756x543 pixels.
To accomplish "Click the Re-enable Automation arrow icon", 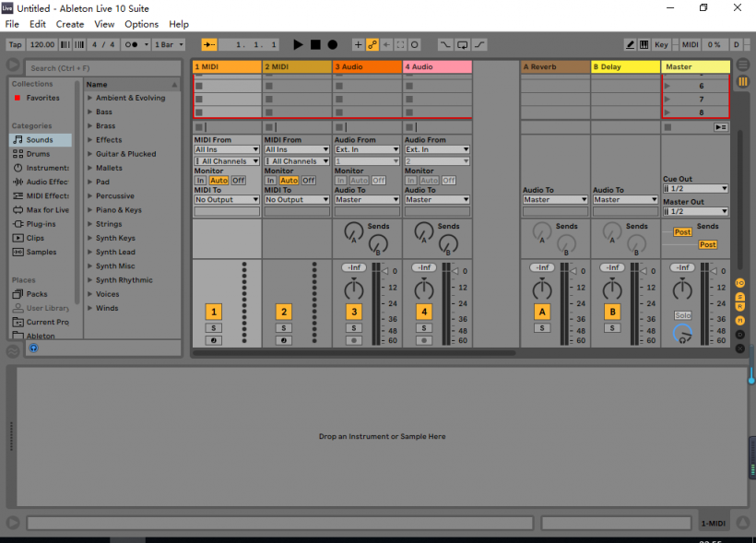I will (386, 44).
